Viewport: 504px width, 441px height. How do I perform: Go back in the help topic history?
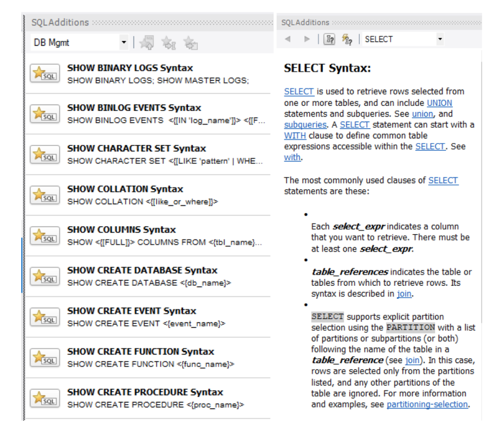click(x=288, y=39)
